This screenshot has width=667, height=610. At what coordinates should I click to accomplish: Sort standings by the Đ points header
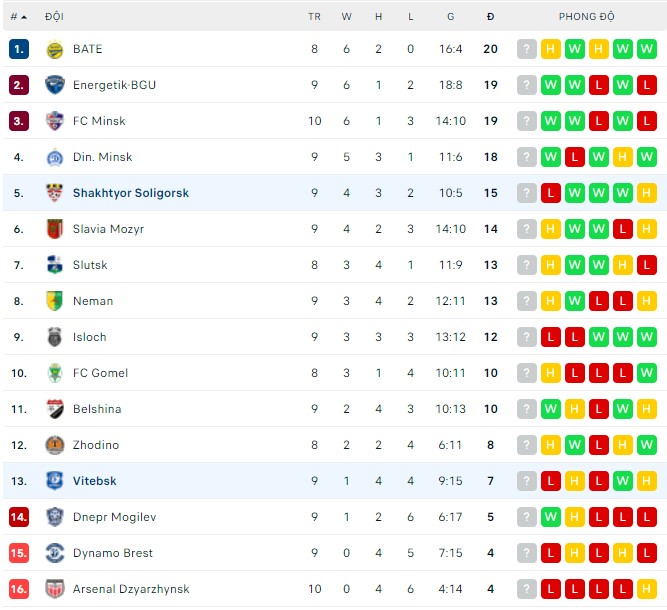click(490, 17)
